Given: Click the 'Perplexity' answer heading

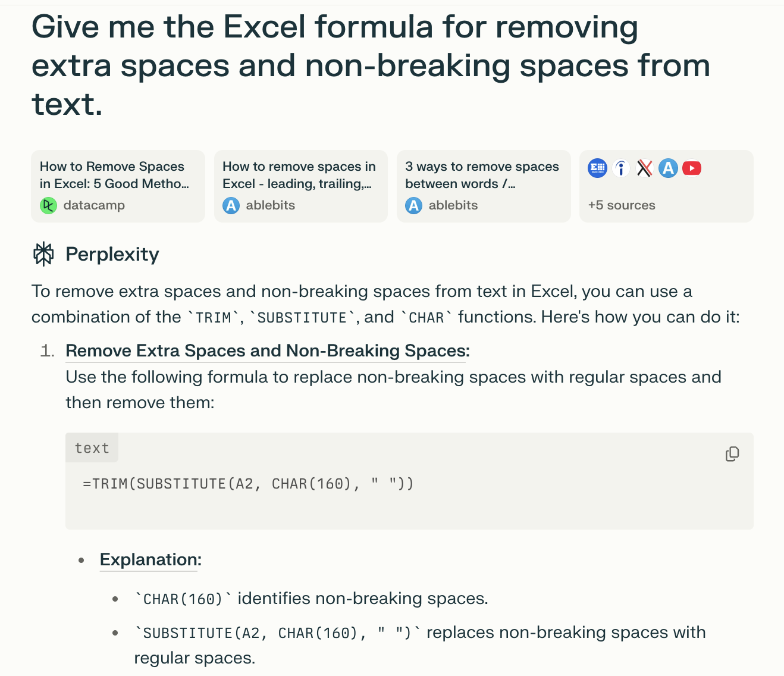Looking at the screenshot, I should tap(112, 254).
